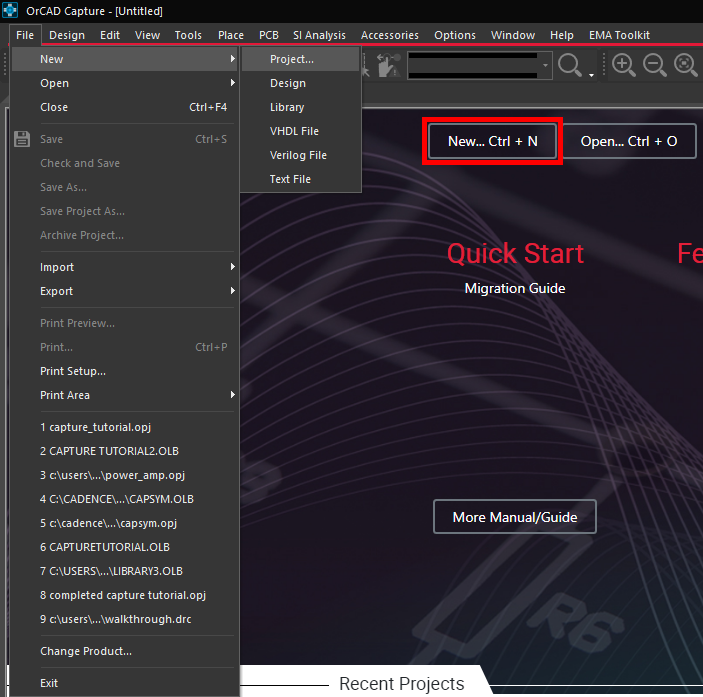Screen dimensions: 703x697
Task: Open the Accessories menu
Action: click(x=390, y=35)
